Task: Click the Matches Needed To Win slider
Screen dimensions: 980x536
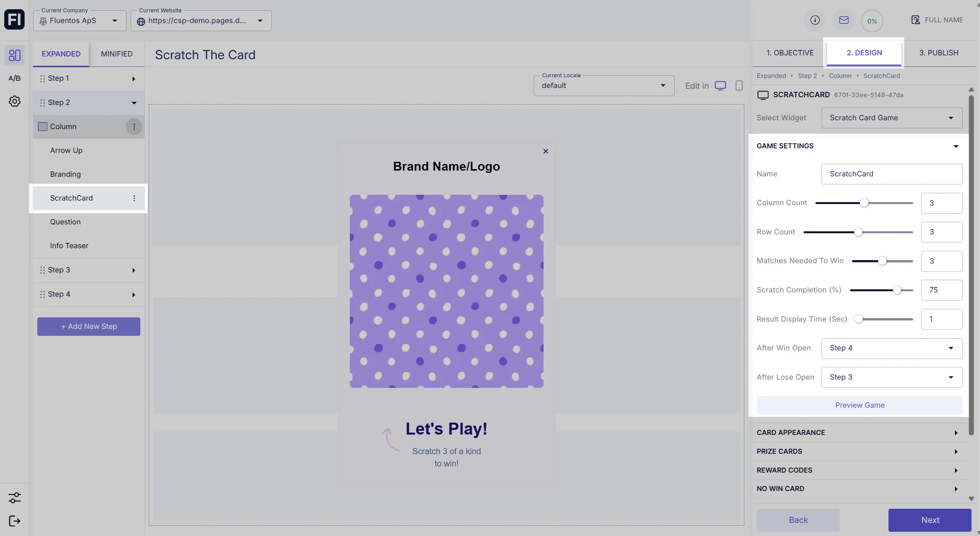Action: (882, 261)
